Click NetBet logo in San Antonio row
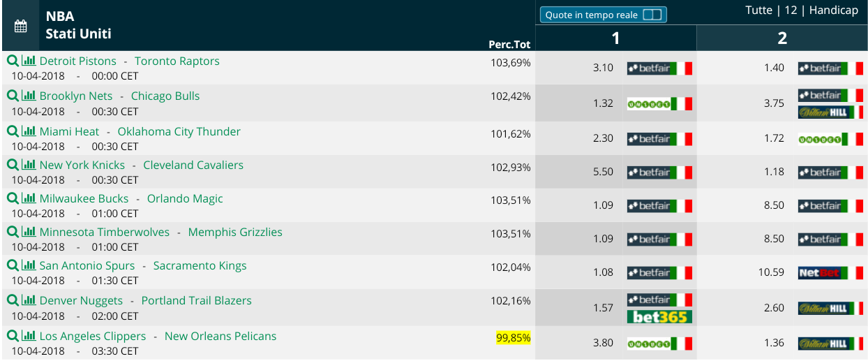This screenshot has height=361, width=868. (831, 273)
